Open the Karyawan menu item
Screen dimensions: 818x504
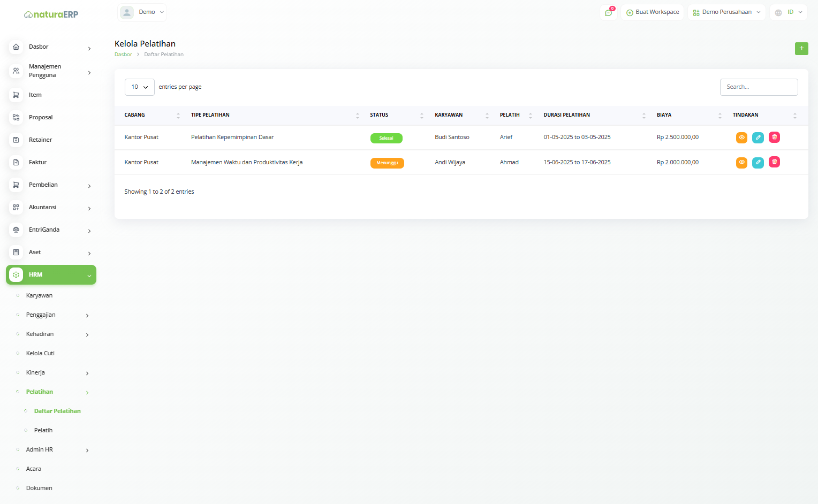39,295
